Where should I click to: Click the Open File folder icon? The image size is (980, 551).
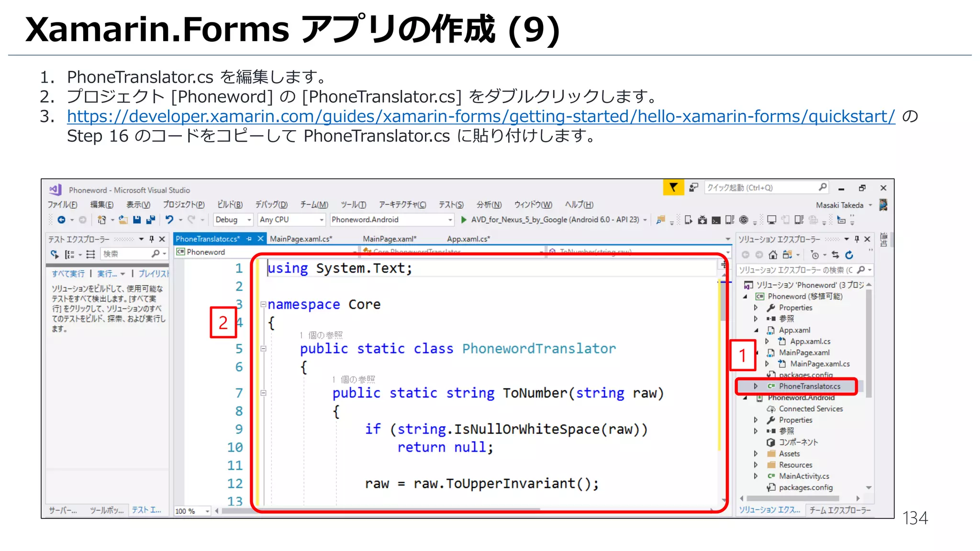point(123,220)
